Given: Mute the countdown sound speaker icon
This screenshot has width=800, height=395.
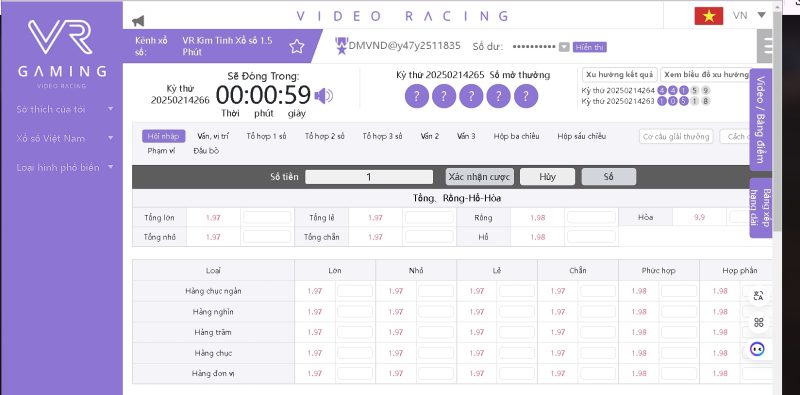Looking at the screenshot, I should point(323,95).
